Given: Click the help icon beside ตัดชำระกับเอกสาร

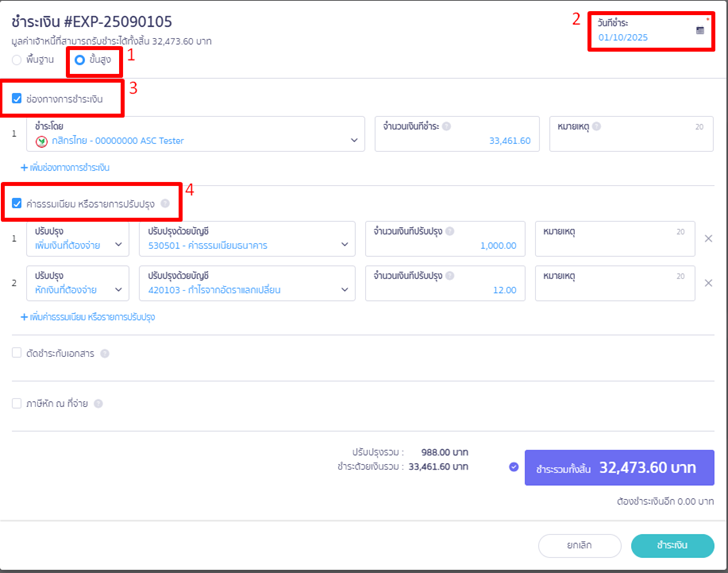Looking at the screenshot, I should [x=105, y=353].
